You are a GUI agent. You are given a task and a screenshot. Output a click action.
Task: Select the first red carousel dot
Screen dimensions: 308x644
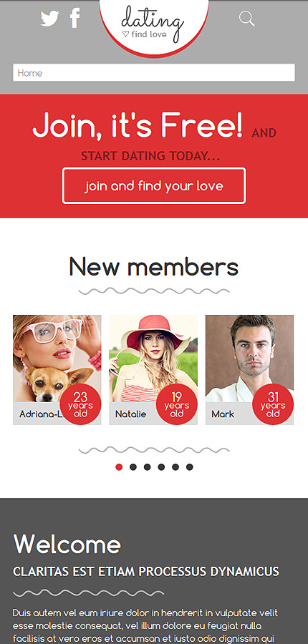pos(119,467)
